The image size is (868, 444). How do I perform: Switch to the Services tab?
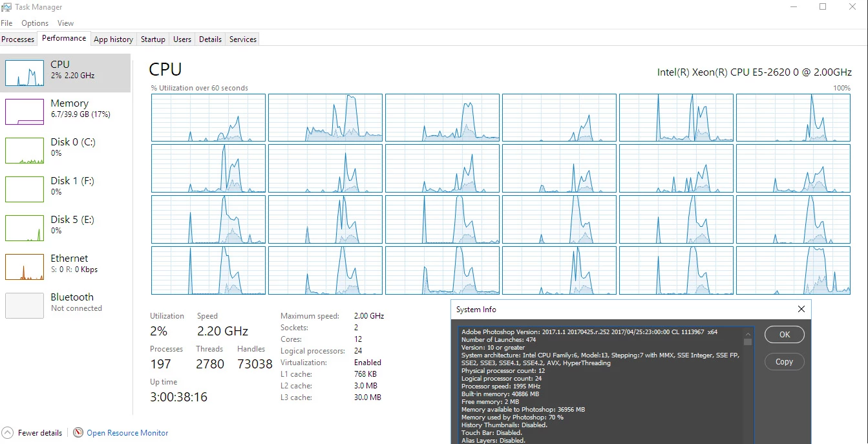pos(243,39)
